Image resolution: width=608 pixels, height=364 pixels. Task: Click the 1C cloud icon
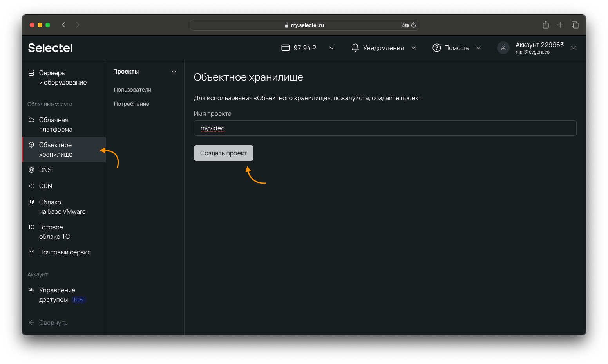click(x=31, y=227)
